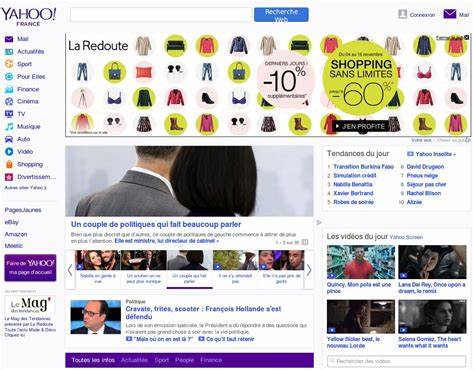Click the Yahoo Insolite camera icon
This screenshot has width=474, height=370.
410,154
